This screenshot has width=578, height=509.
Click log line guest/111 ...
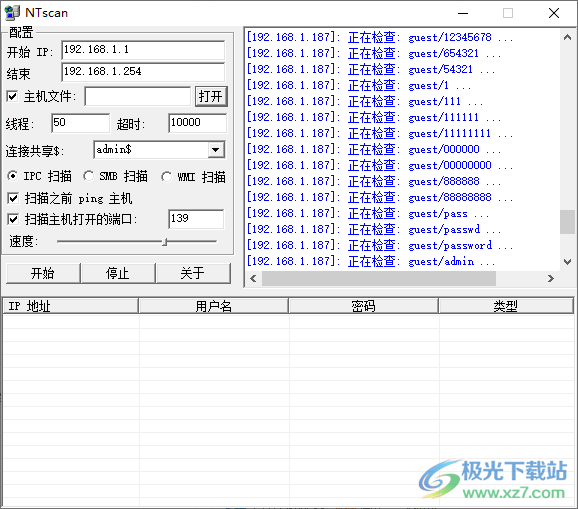[365, 101]
